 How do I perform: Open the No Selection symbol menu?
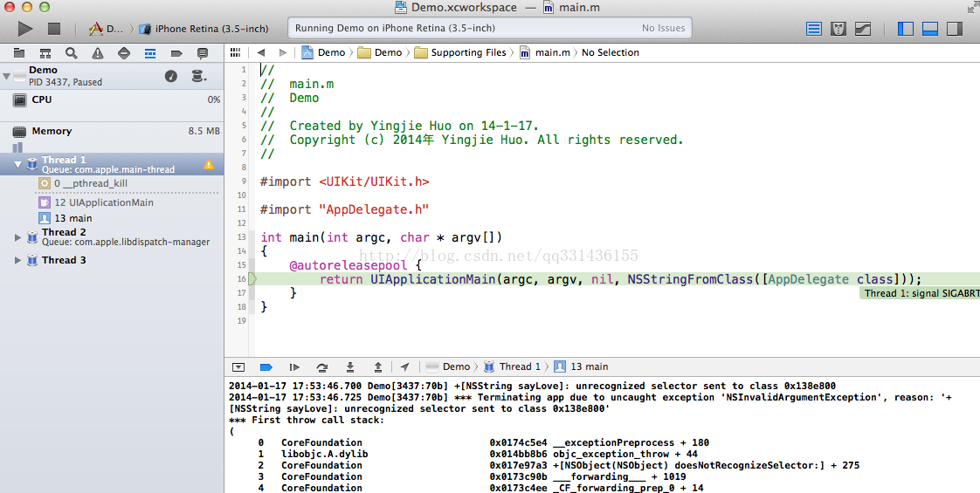pos(610,52)
